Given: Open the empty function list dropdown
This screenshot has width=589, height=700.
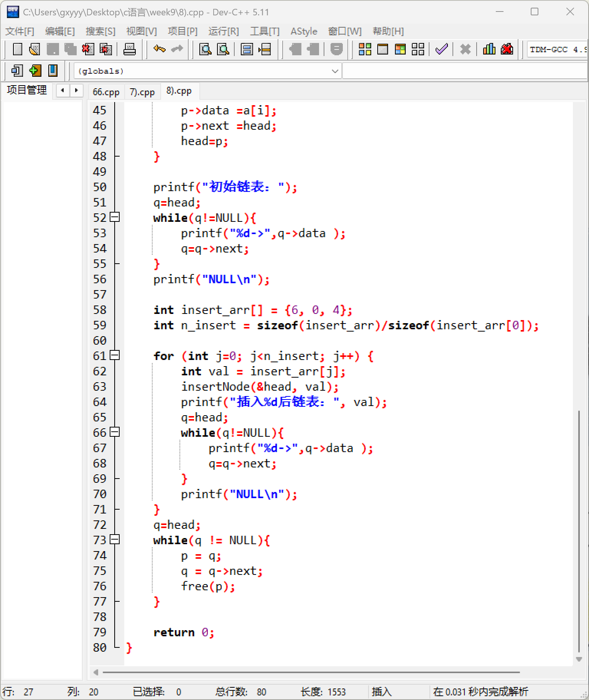Looking at the screenshot, I should coord(465,71).
